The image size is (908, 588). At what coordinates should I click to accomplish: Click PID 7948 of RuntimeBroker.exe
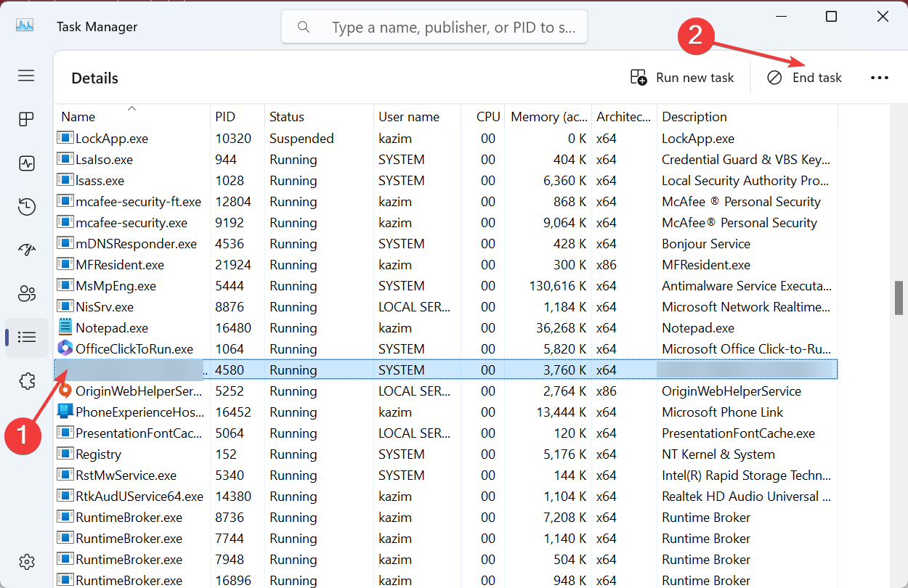230,560
